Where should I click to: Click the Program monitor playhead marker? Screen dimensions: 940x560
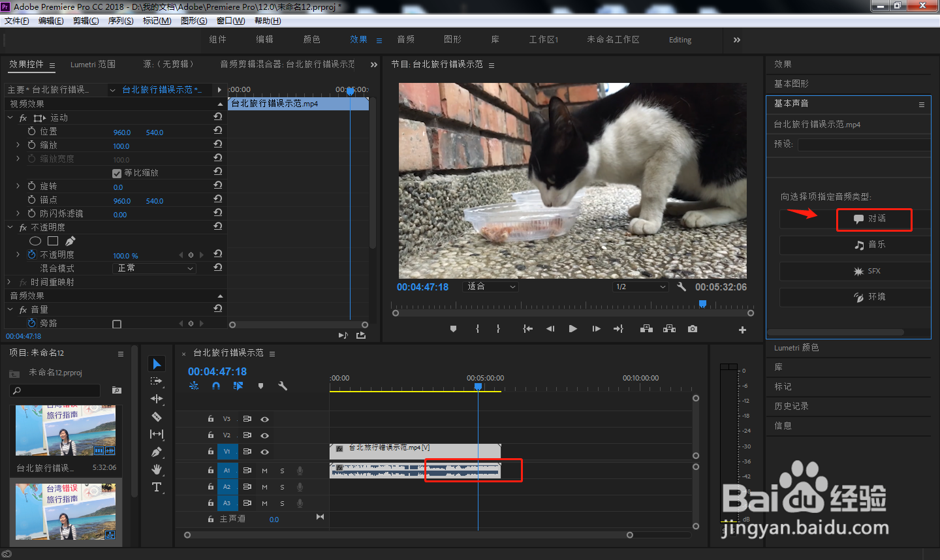pyautogui.click(x=702, y=303)
